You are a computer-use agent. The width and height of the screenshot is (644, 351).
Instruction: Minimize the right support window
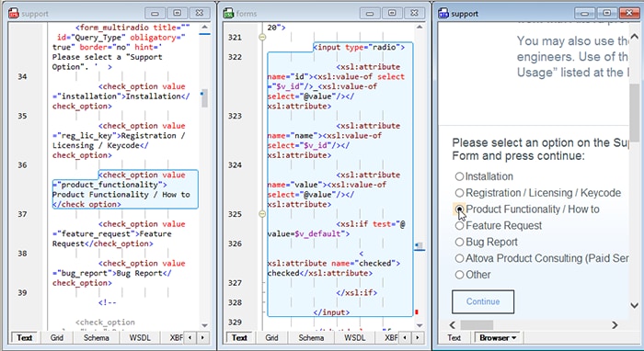584,13
